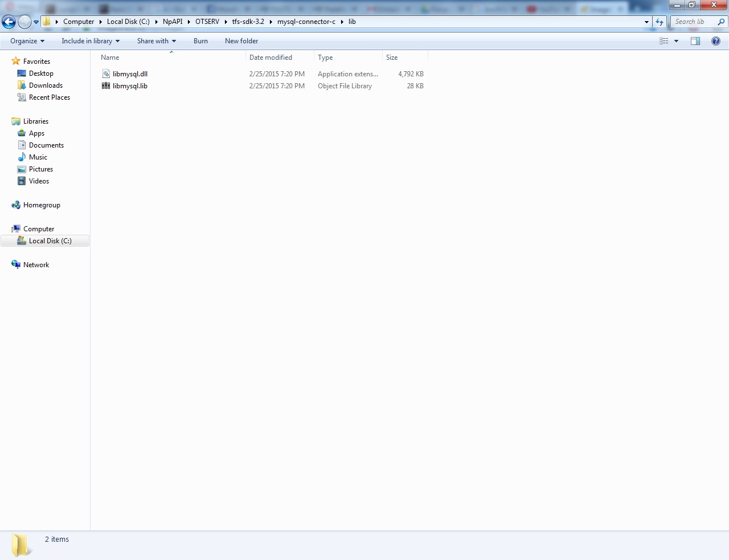Open Desktop from Favorites
Viewport: 729px width, 560px height.
(41, 73)
